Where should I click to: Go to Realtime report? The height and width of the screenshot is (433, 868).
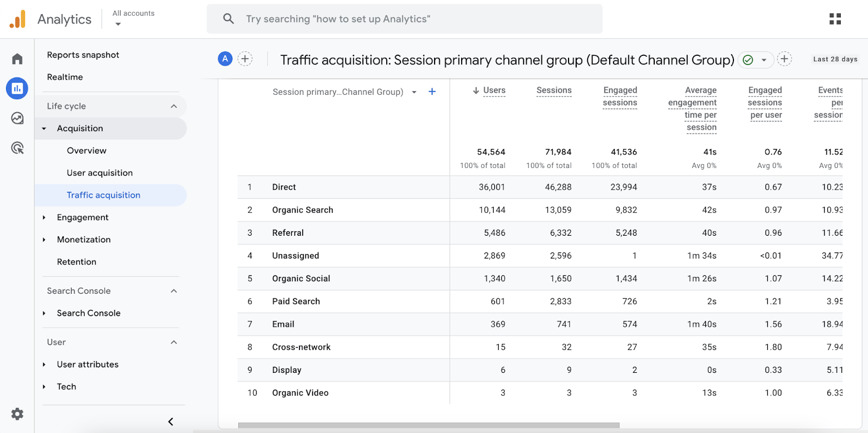(65, 77)
